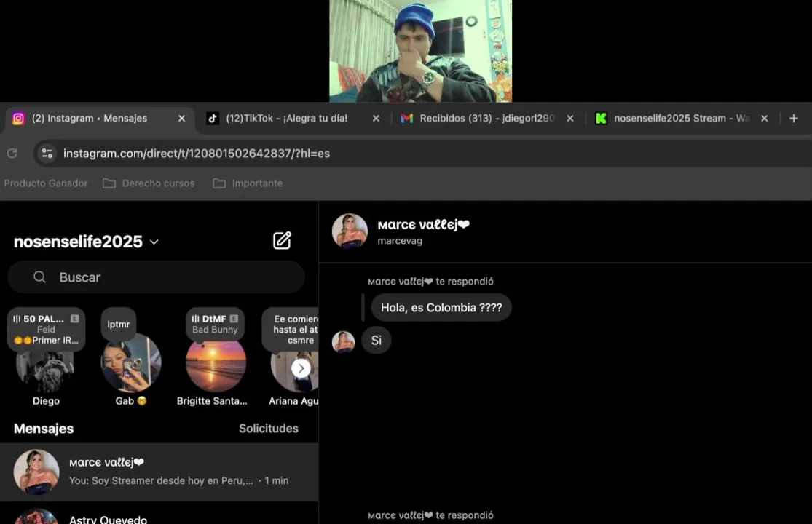Click the Kick favicon on fourth tab

pyautogui.click(x=601, y=119)
